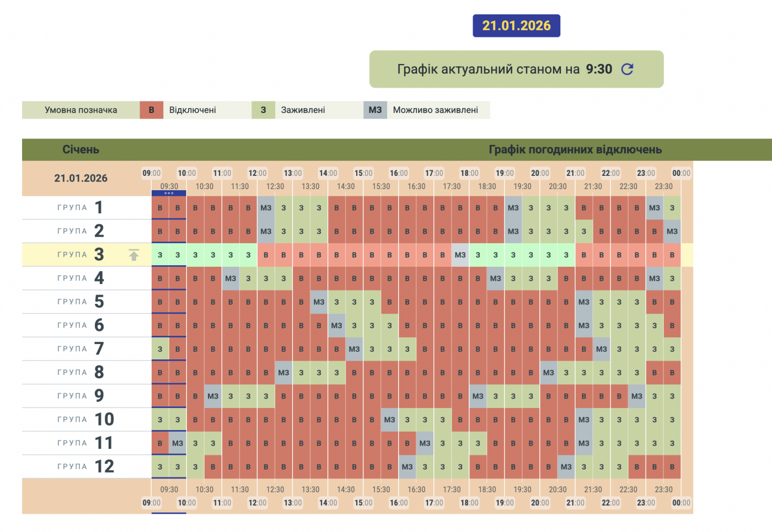This screenshot has height=532, width=772.
Task: Click the 18:00 time header at top
Action: pos(469,173)
